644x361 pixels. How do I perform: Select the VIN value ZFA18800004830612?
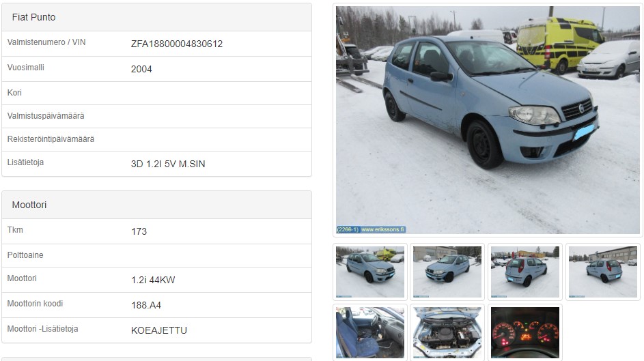[x=177, y=44]
